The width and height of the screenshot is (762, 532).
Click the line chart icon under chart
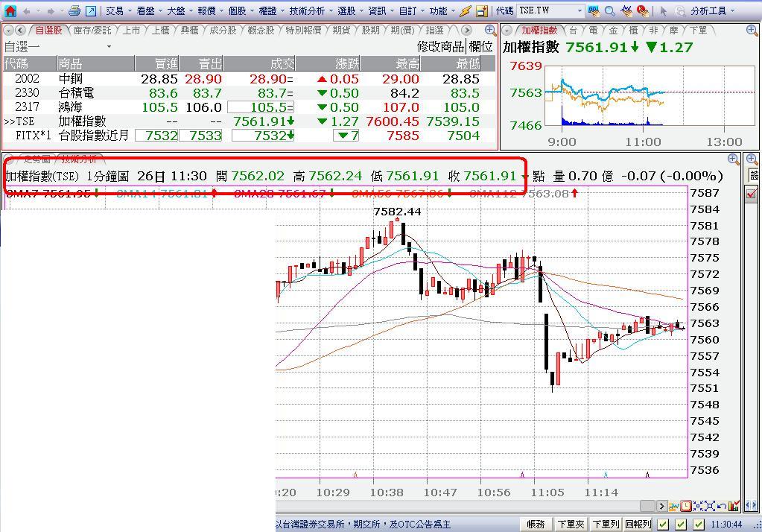pyautogui.click(x=674, y=506)
